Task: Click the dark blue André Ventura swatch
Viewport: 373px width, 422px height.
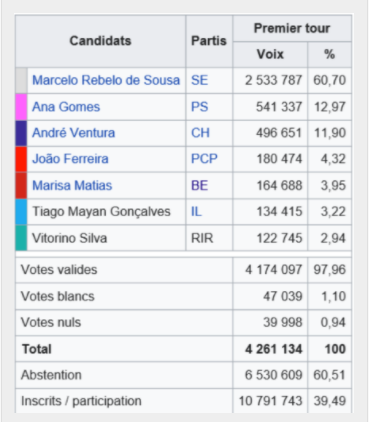Action: [21, 133]
